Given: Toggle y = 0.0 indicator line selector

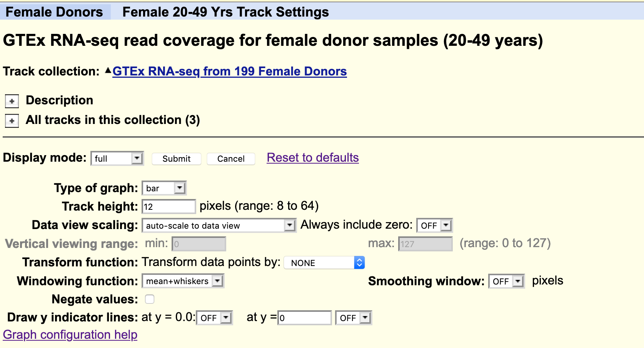Looking at the screenshot, I should coord(214,318).
